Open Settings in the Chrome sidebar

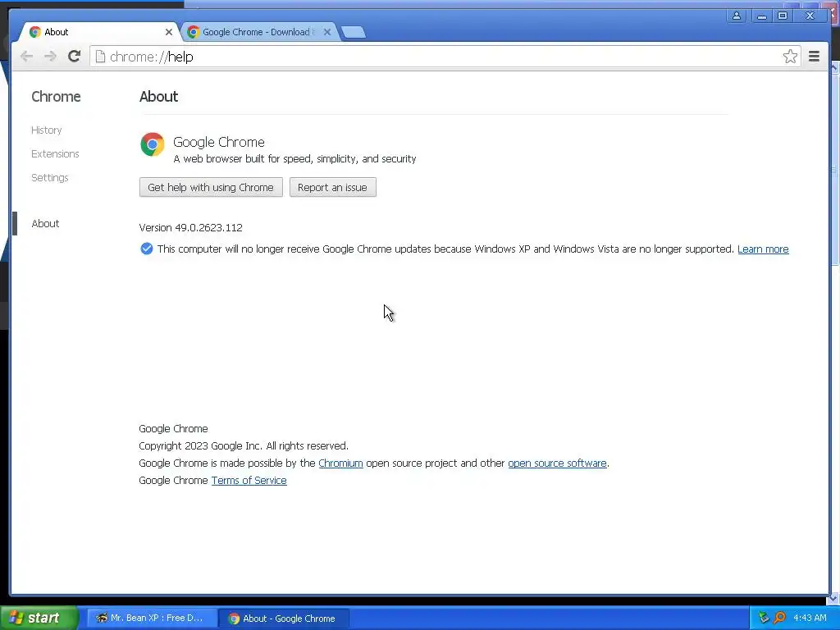(x=50, y=177)
